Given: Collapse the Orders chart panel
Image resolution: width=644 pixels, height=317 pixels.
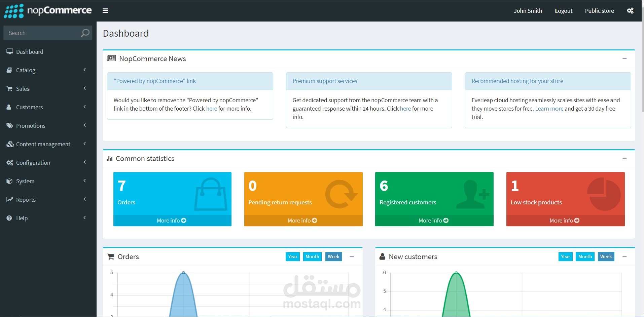Looking at the screenshot, I should [x=352, y=257].
